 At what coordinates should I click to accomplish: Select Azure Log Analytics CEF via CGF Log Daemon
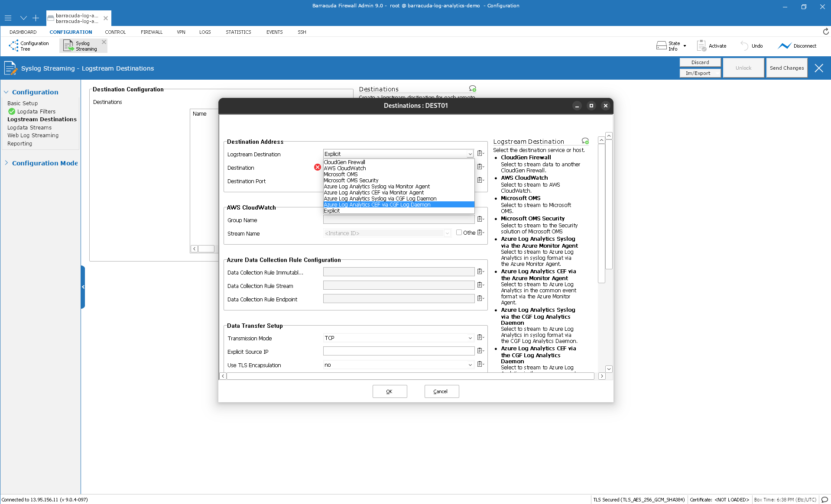tap(399, 204)
